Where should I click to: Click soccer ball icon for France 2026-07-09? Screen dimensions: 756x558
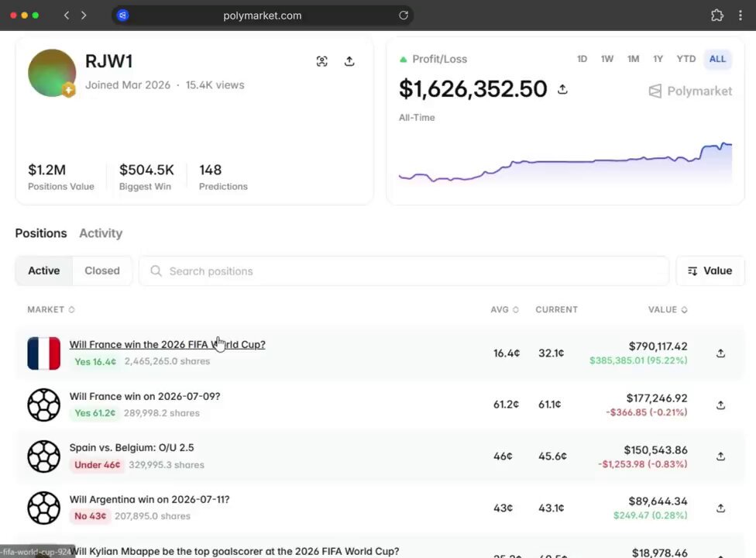44,405
